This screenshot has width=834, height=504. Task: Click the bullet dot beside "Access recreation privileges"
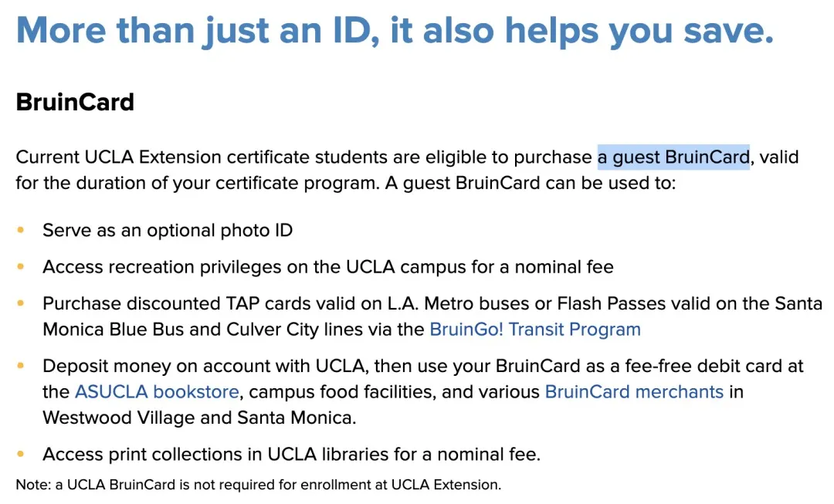tap(21, 267)
